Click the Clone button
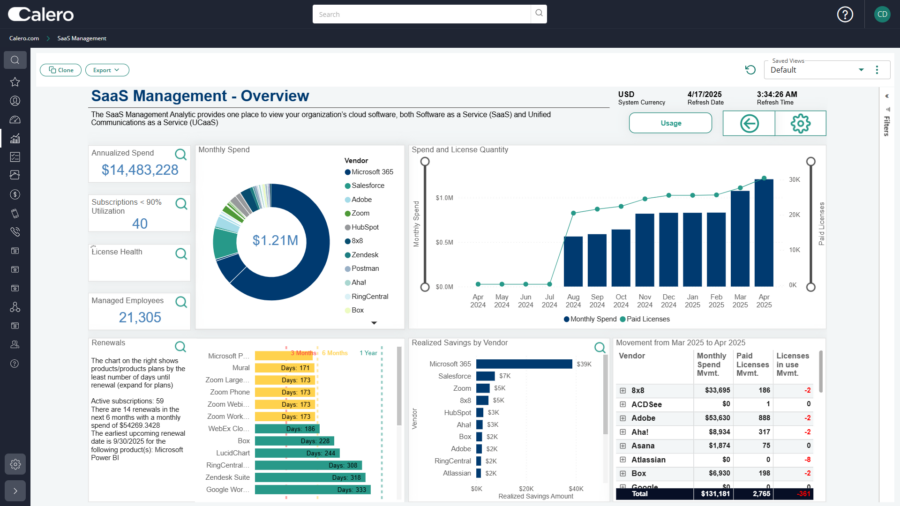 point(61,70)
